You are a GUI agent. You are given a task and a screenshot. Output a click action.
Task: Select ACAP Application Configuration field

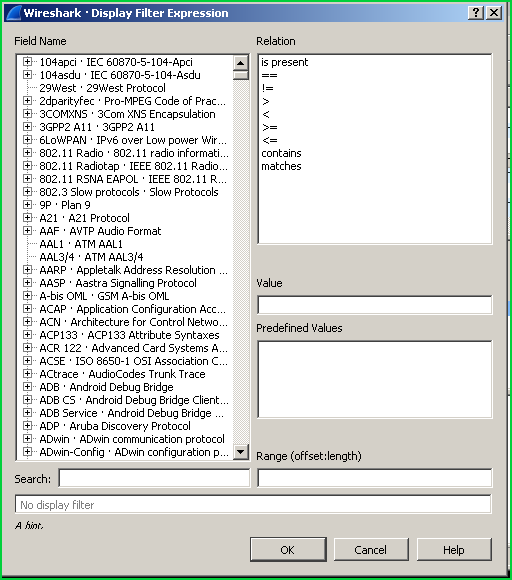tap(132, 309)
